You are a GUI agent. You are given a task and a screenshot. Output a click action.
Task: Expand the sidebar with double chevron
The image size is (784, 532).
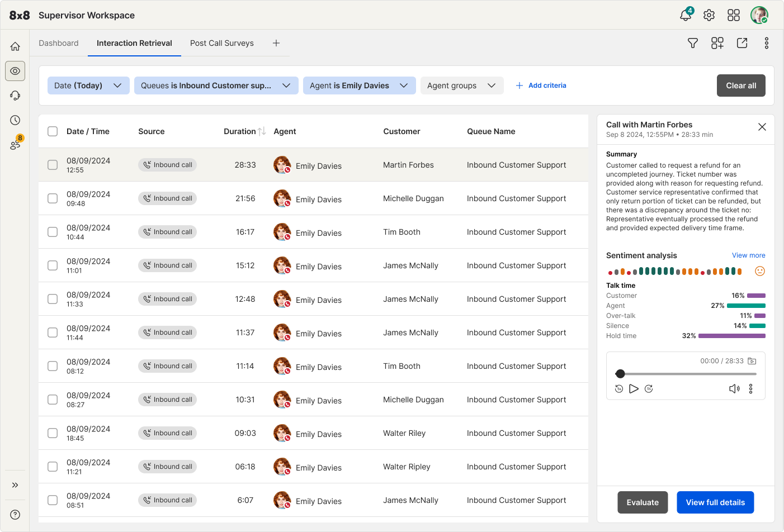coord(15,485)
